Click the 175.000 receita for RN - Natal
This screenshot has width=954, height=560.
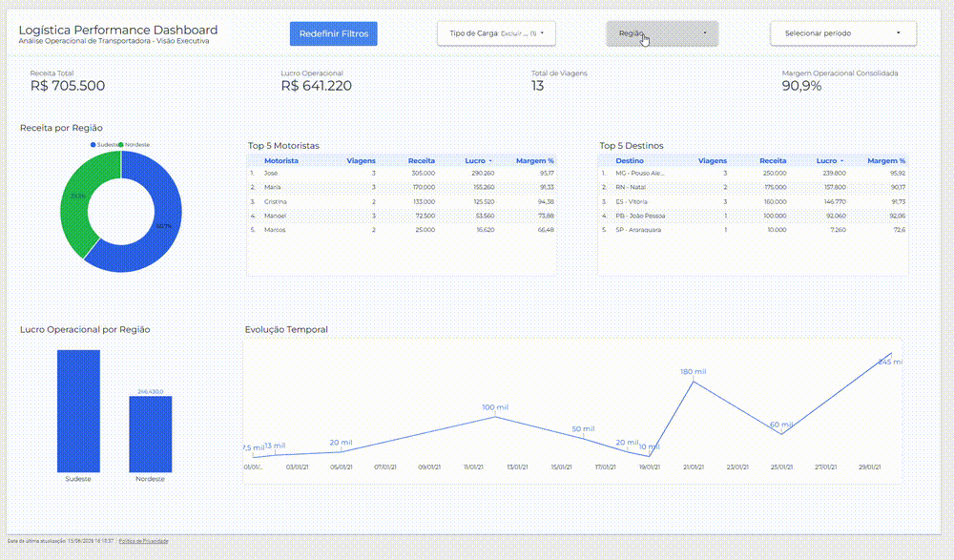[775, 188]
